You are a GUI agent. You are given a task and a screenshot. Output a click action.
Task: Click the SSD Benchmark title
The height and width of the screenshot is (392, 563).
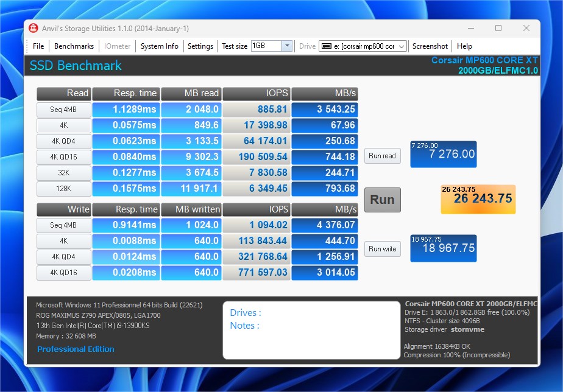[76, 66]
